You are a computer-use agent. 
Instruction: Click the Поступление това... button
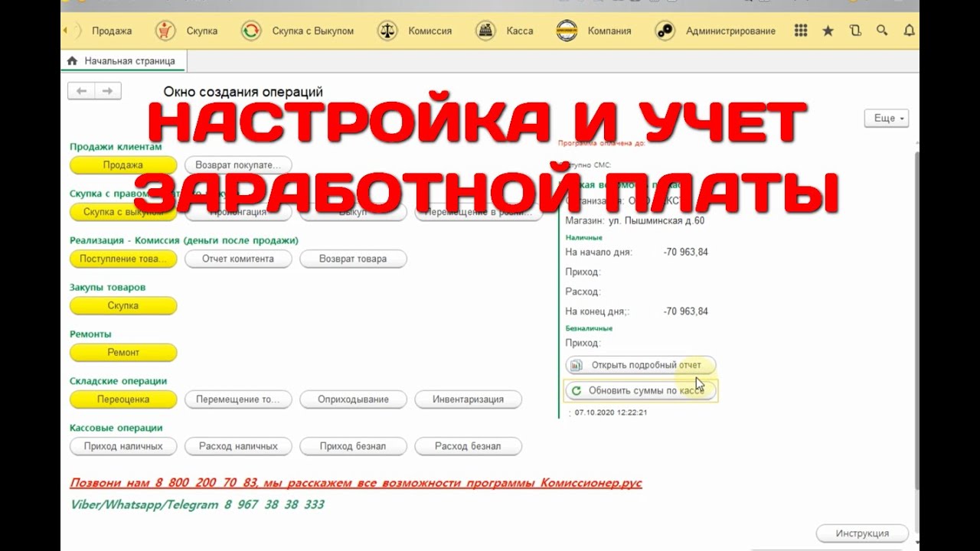[123, 259]
